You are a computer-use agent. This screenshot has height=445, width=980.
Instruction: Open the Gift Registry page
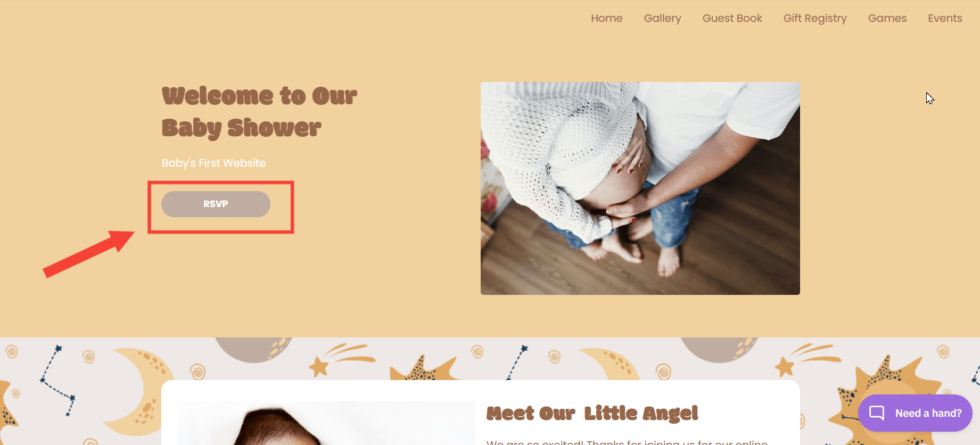tap(815, 18)
